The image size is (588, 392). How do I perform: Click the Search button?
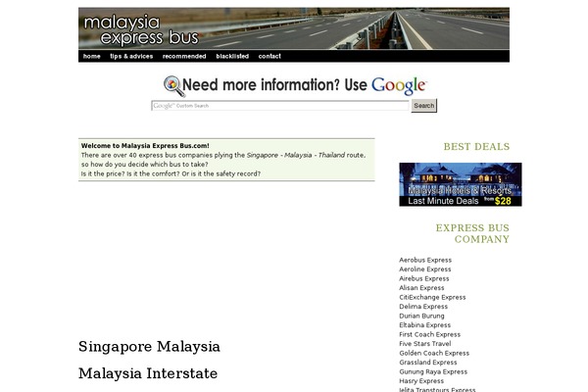[x=424, y=106]
